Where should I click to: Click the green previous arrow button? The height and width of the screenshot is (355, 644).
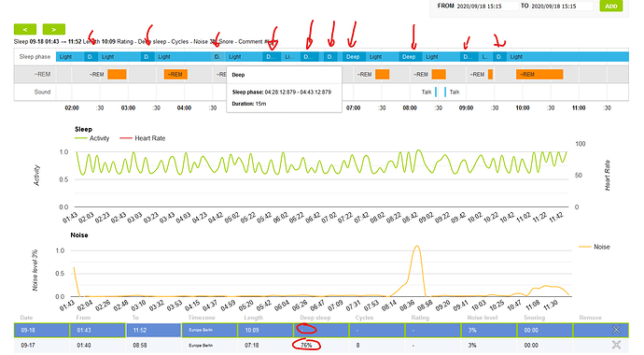25,29
